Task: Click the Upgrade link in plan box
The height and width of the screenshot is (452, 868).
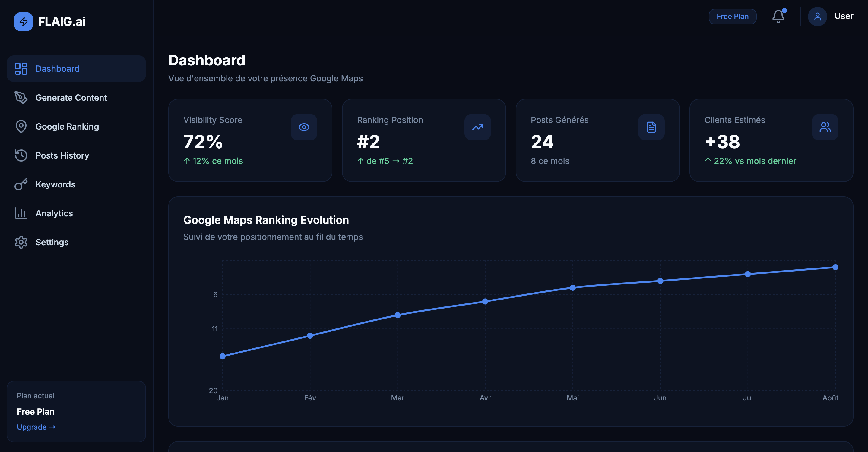Action: (36, 427)
